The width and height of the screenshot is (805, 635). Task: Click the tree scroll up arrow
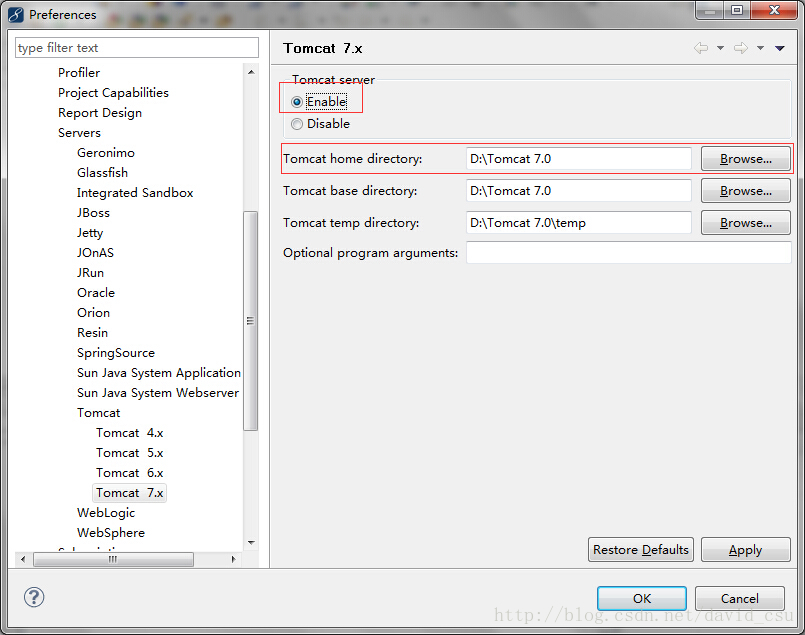pyautogui.click(x=251, y=72)
